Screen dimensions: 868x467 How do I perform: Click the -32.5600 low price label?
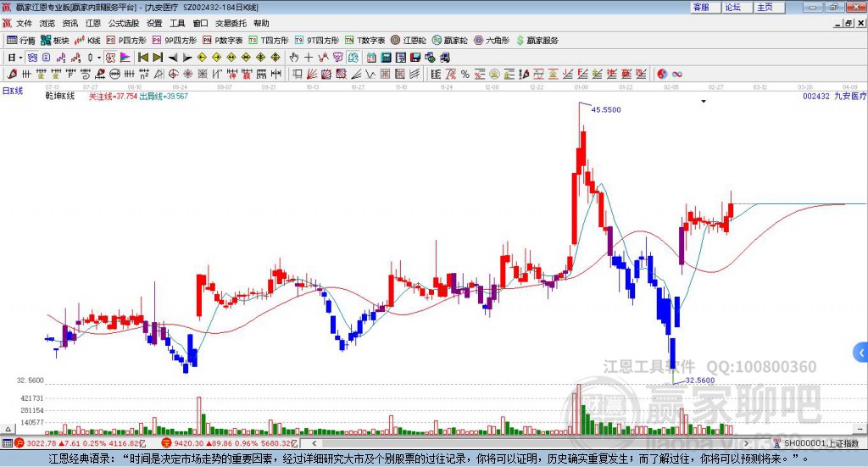(x=699, y=381)
